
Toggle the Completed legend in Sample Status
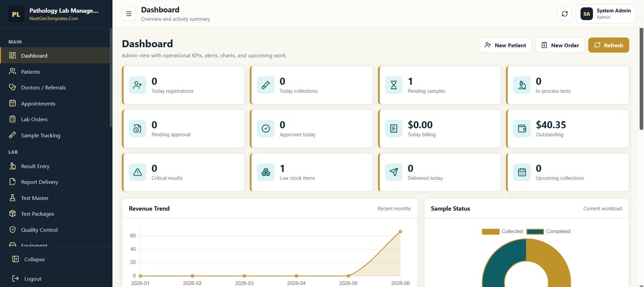(549, 232)
